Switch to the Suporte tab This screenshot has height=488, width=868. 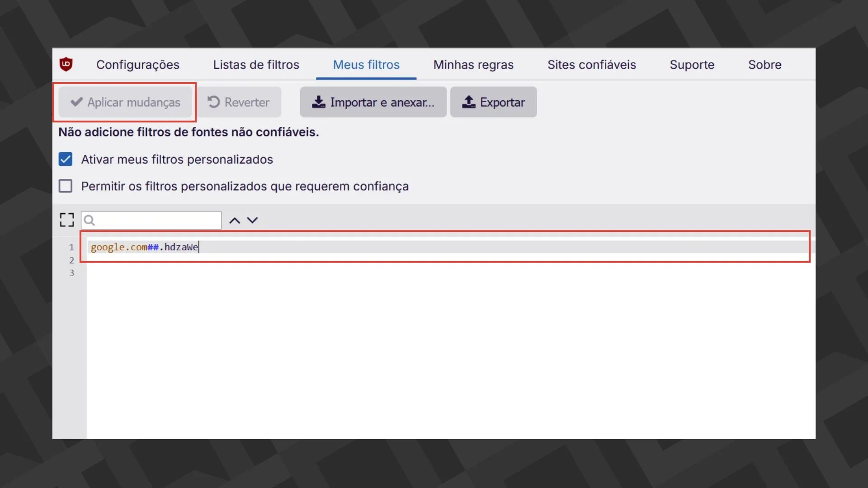[692, 65]
